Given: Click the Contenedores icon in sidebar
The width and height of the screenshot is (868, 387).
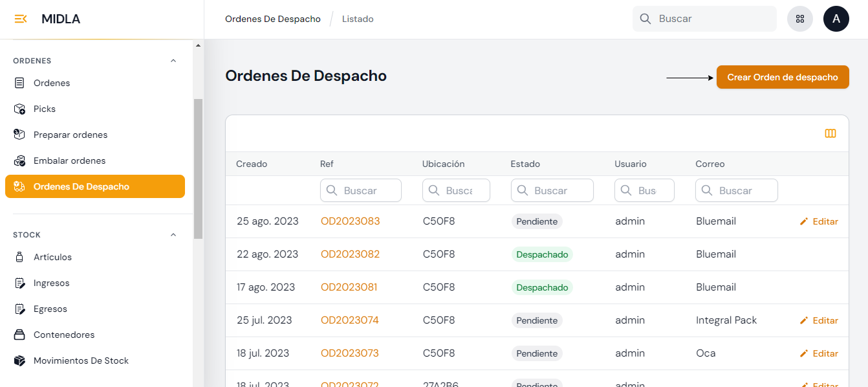Looking at the screenshot, I should 19,335.
